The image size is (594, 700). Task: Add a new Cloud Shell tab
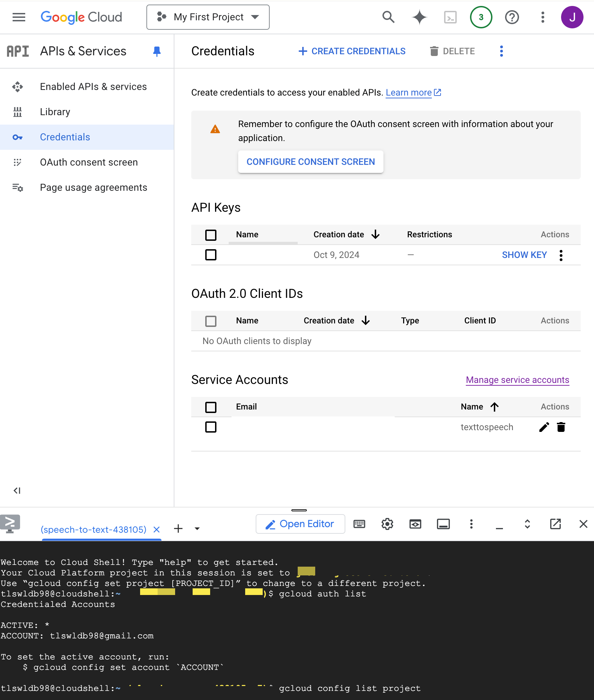(x=178, y=528)
